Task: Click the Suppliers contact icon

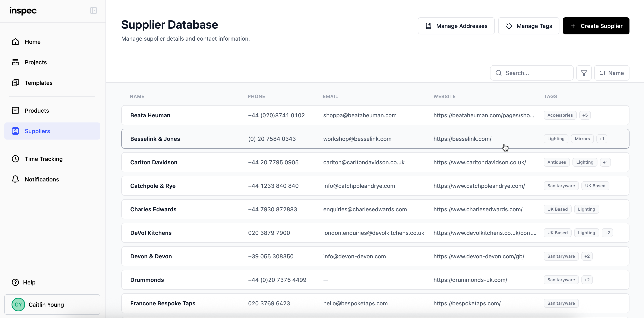Action: (x=16, y=131)
